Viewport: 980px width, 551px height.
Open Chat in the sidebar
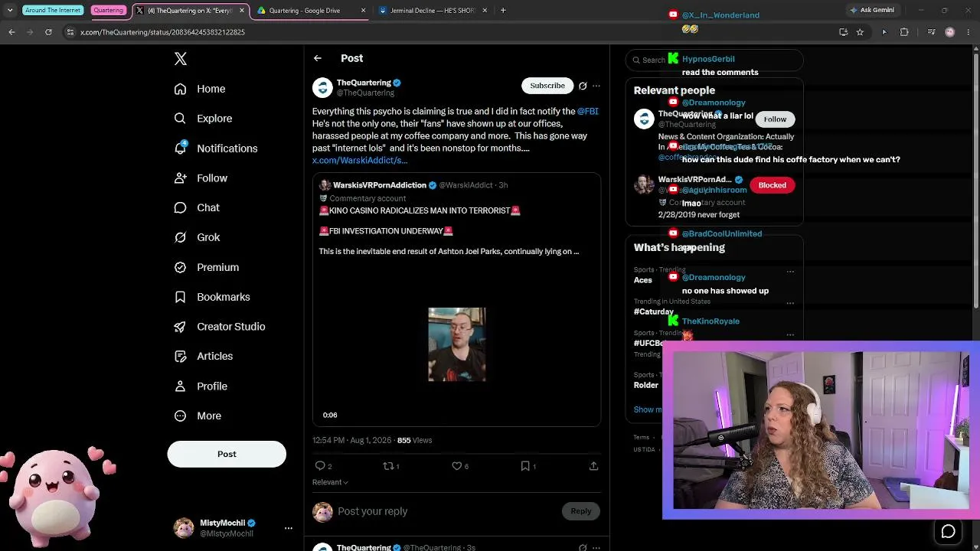(197, 208)
